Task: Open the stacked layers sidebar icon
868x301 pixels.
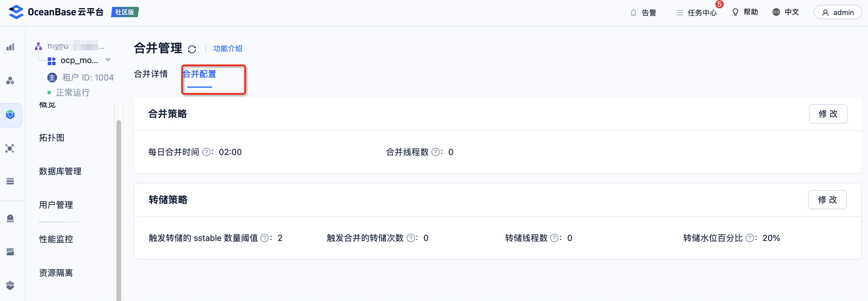Action: point(10,181)
